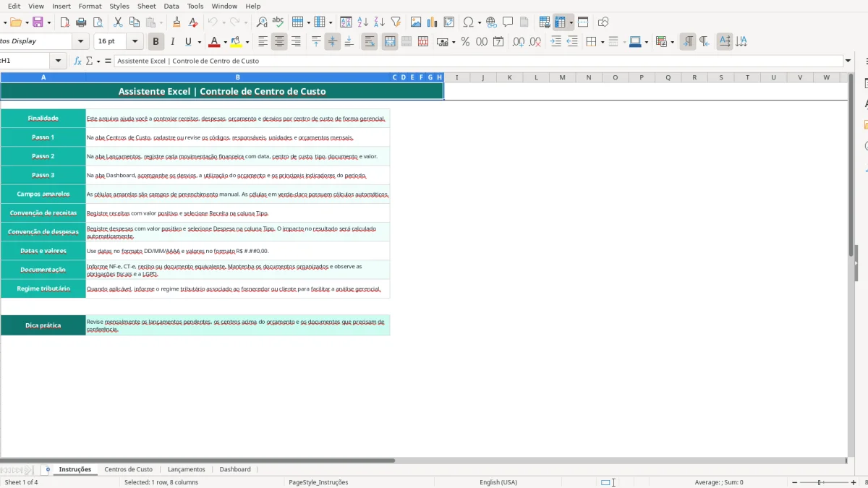Viewport: 868px width, 488px height.
Task: Toggle Bold formatting
Action: coord(155,42)
